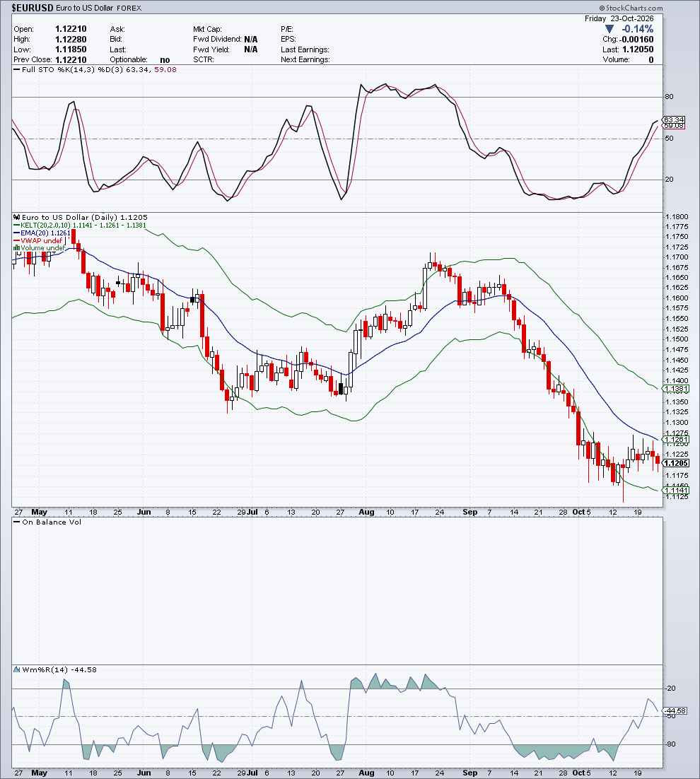700x779 pixels.
Task: Click the Fwd Yield 'N/A' value
Action: (x=251, y=49)
